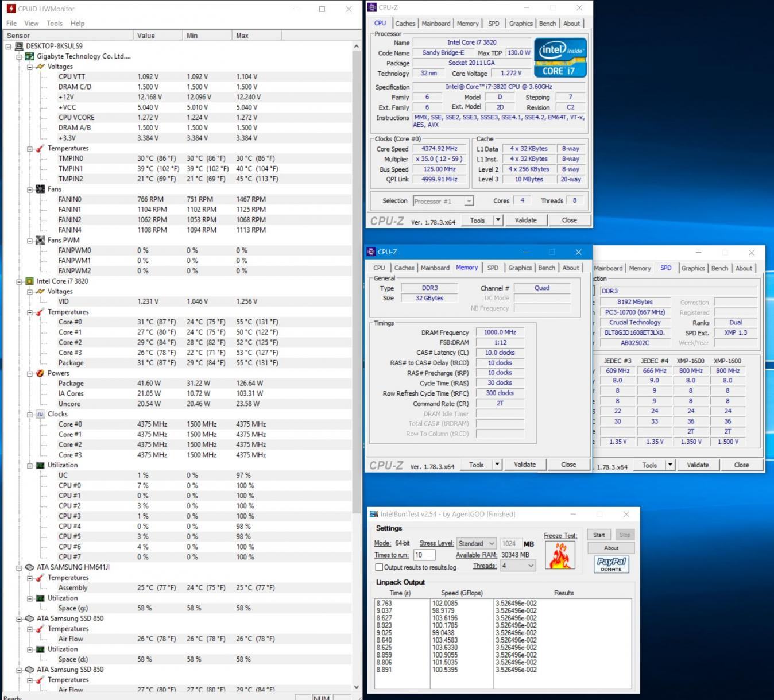This screenshot has height=700, width=774.
Task: Collapse the Powers tree node
Action: click(30, 373)
